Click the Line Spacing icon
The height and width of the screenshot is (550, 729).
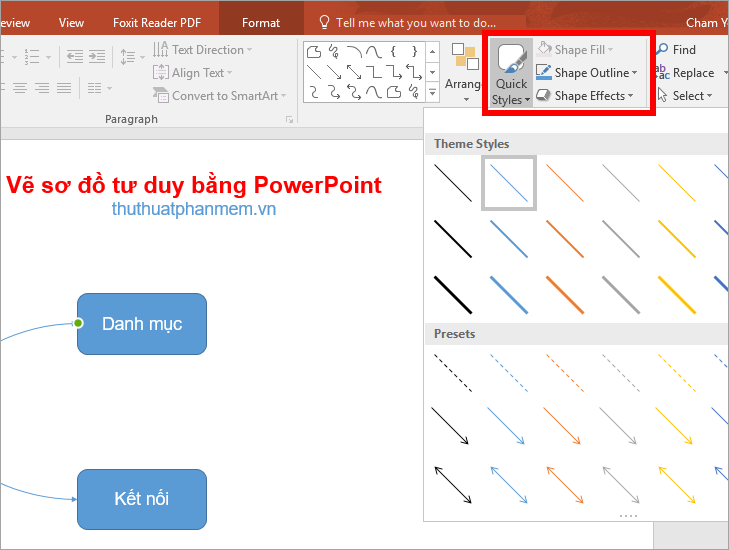click(x=127, y=57)
